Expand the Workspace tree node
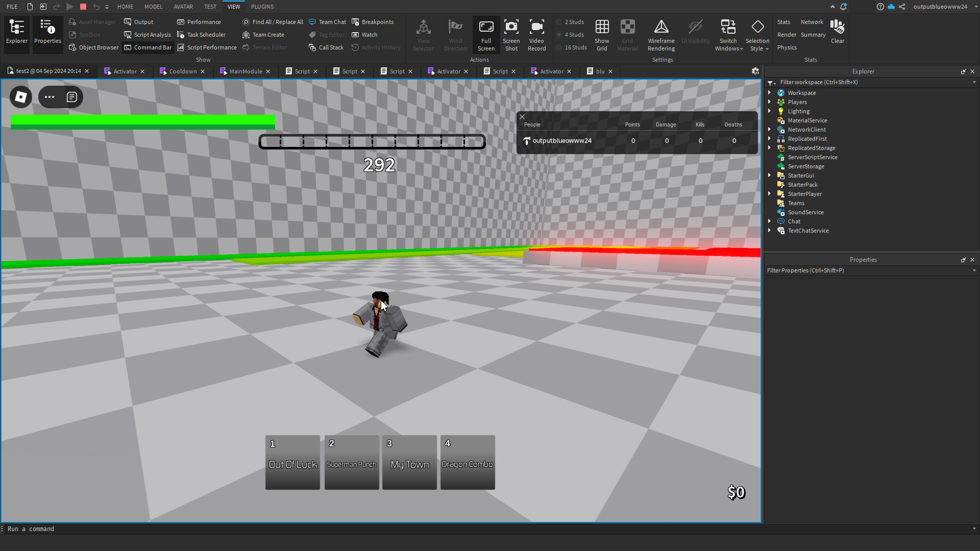The height and width of the screenshot is (551, 980). coord(769,93)
